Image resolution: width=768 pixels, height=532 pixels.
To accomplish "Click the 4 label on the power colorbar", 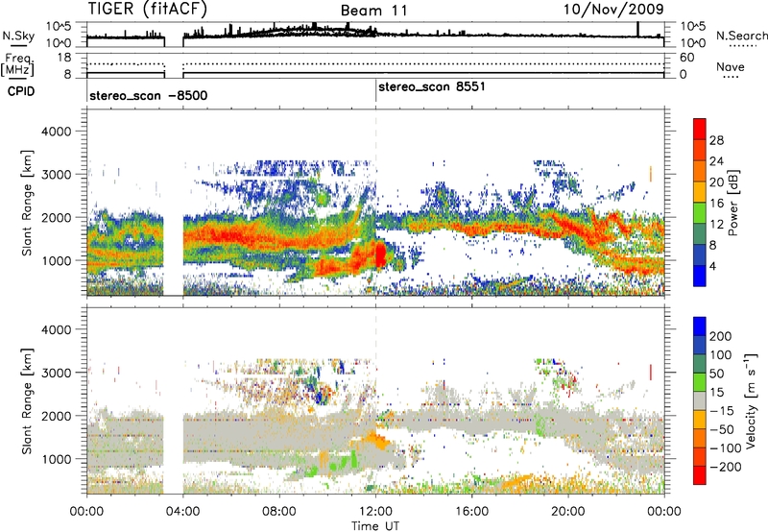I will (x=713, y=266).
